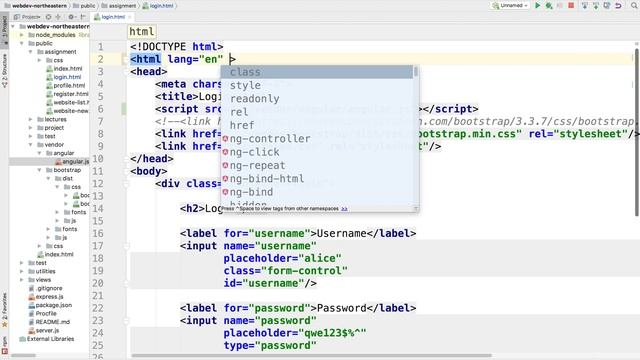Stop the running process with the red square
The height and width of the screenshot is (360, 640).
tap(571, 5)
